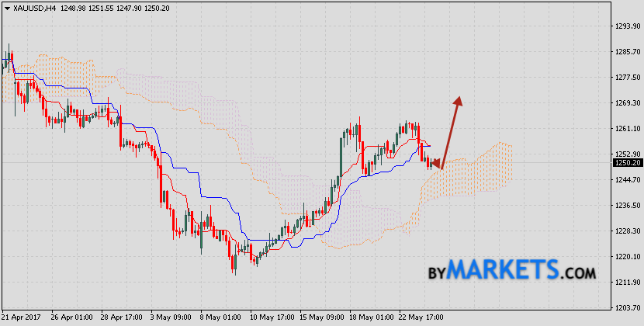The image size is (644, 326).
Task: Select the XAUUSD,H4 chart title
Action: tap(31, 6)
